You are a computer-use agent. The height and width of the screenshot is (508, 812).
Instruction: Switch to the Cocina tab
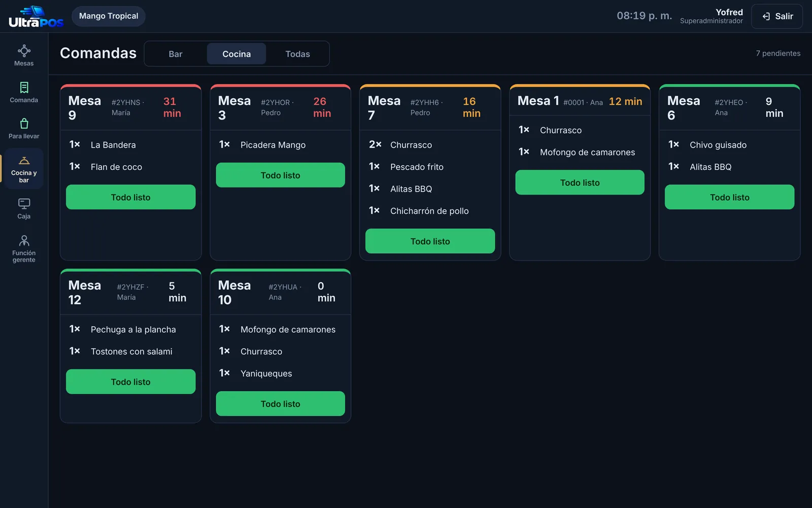click(236, 54)
